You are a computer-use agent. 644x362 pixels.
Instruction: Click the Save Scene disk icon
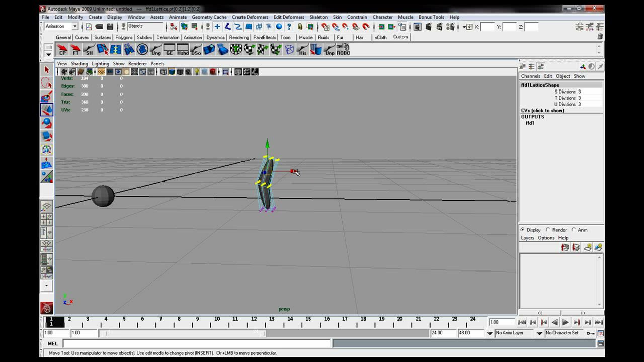[x=110, y=27]
